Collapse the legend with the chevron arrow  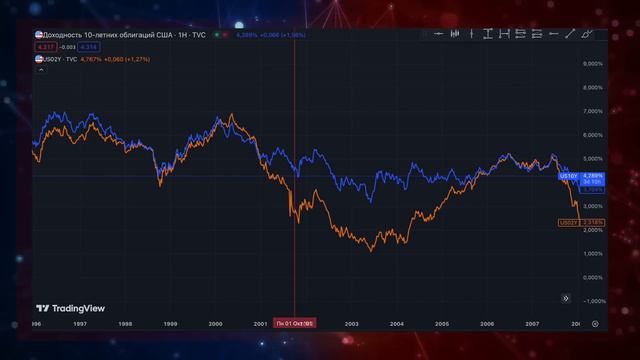click(x=41, y=70)
